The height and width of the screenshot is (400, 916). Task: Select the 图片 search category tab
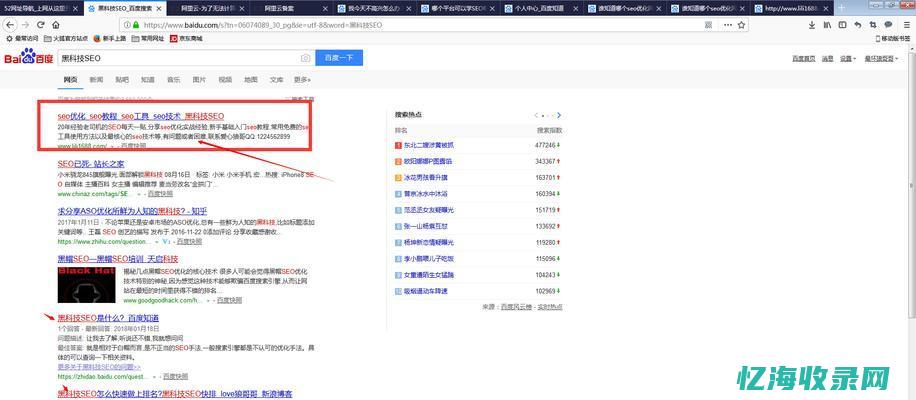click(199, 79)
